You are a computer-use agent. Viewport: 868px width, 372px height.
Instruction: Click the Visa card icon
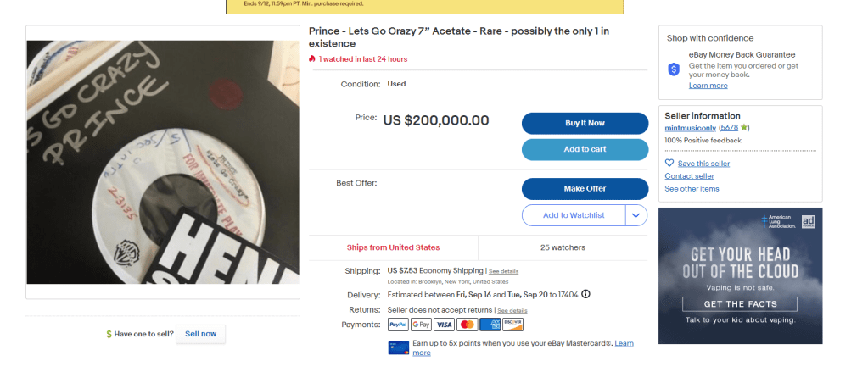(444, 325)
